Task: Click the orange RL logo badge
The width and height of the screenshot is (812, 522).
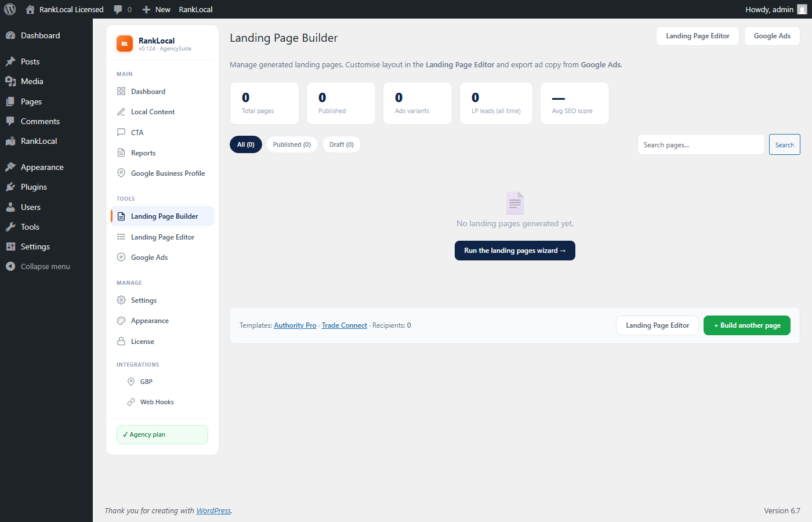Action: [x=125, y=43]
